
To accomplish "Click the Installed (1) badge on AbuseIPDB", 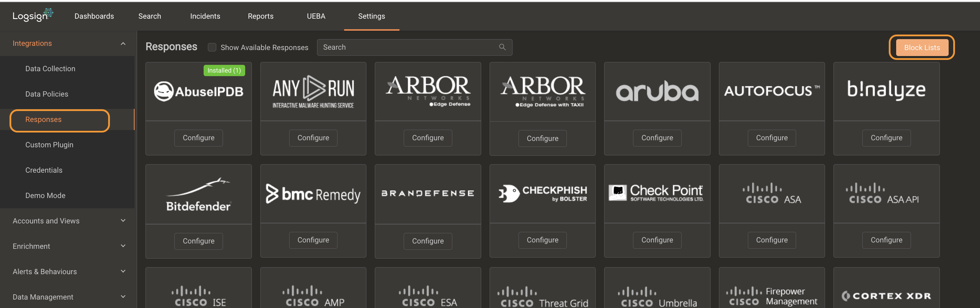I will point(224,70).
